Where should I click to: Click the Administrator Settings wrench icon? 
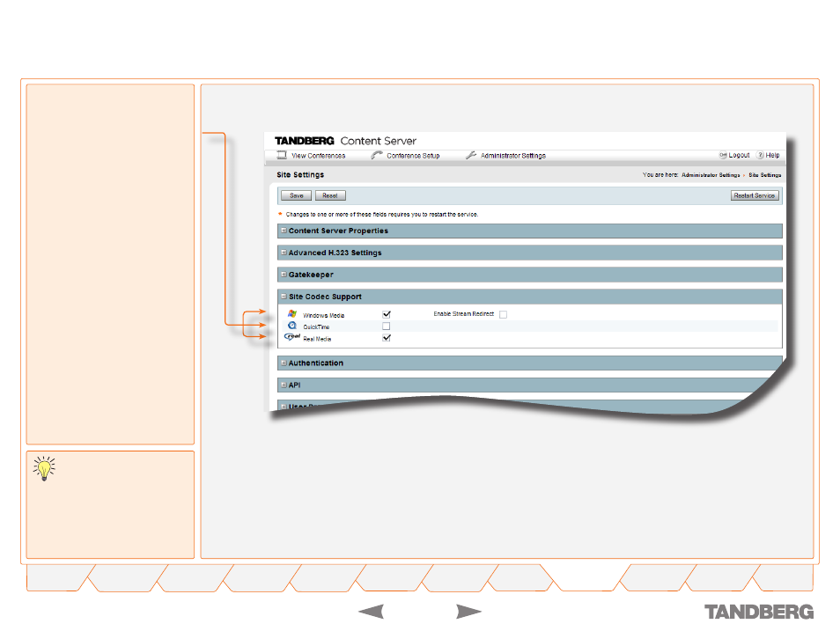tap(471, 156)
